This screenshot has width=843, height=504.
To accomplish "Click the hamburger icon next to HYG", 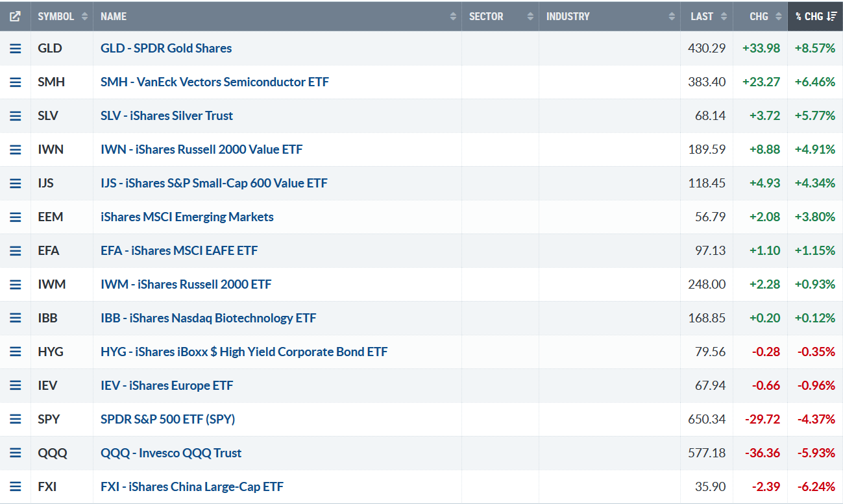I will (x=16, y=352).
